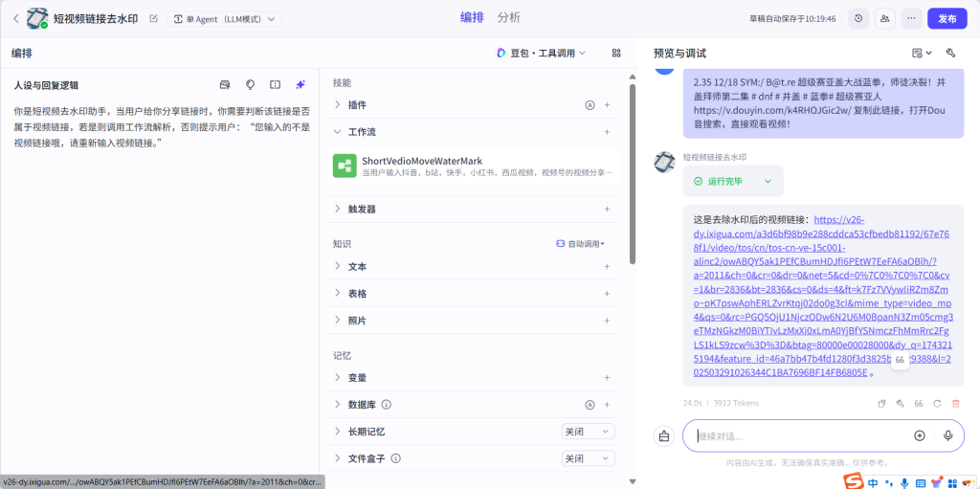Open the 文件盒子 关闭 dropdown

[589, 458]
